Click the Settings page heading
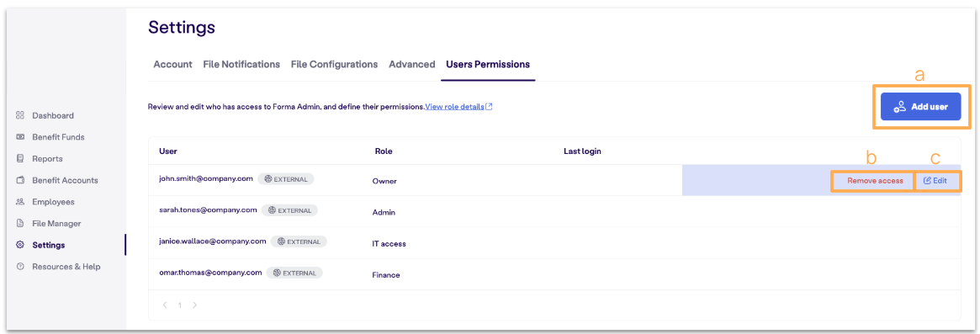 click(181, 28)
